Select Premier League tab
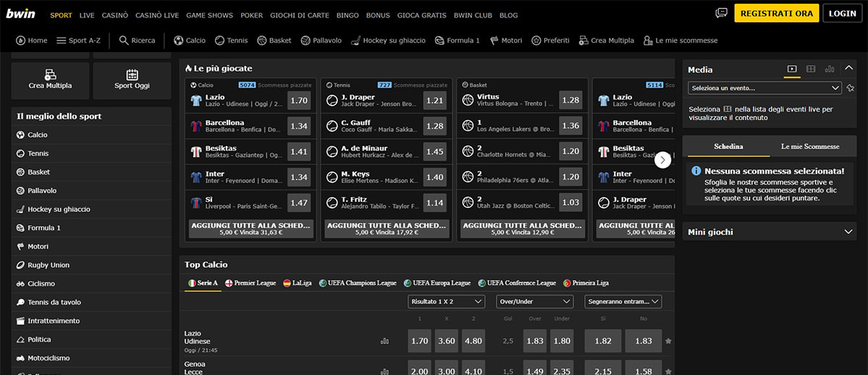Viewport: 868px width, 375px height. (250, 283)
